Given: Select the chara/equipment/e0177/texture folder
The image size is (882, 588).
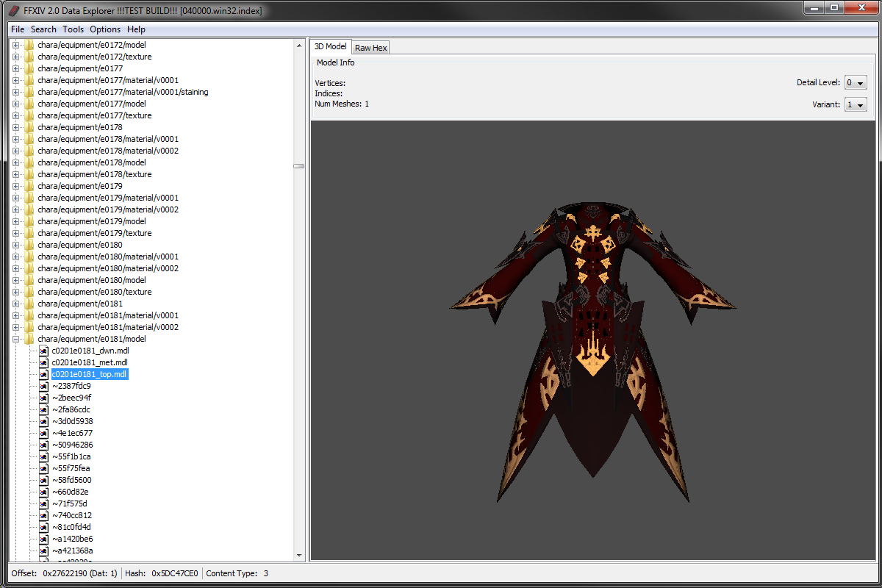Looking at the screenshot, I should [95, 115].
